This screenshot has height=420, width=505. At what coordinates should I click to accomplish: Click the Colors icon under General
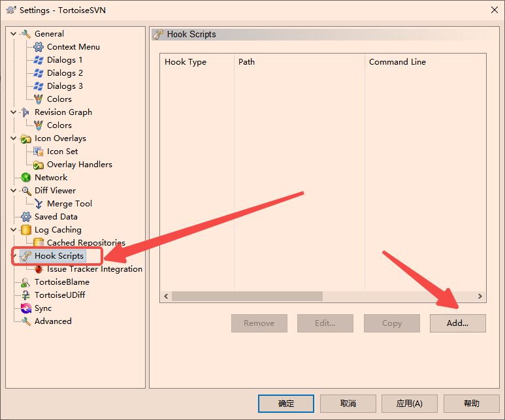pos(39,99)
